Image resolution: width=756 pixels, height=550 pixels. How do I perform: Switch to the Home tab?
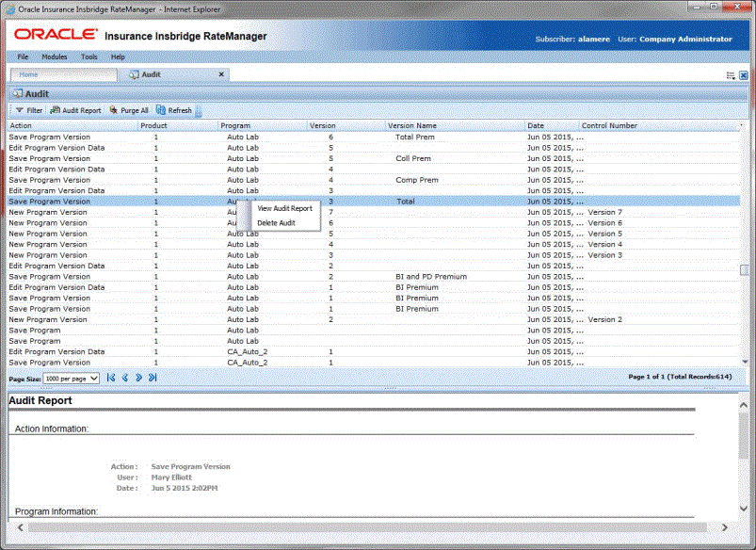(64, 74)
